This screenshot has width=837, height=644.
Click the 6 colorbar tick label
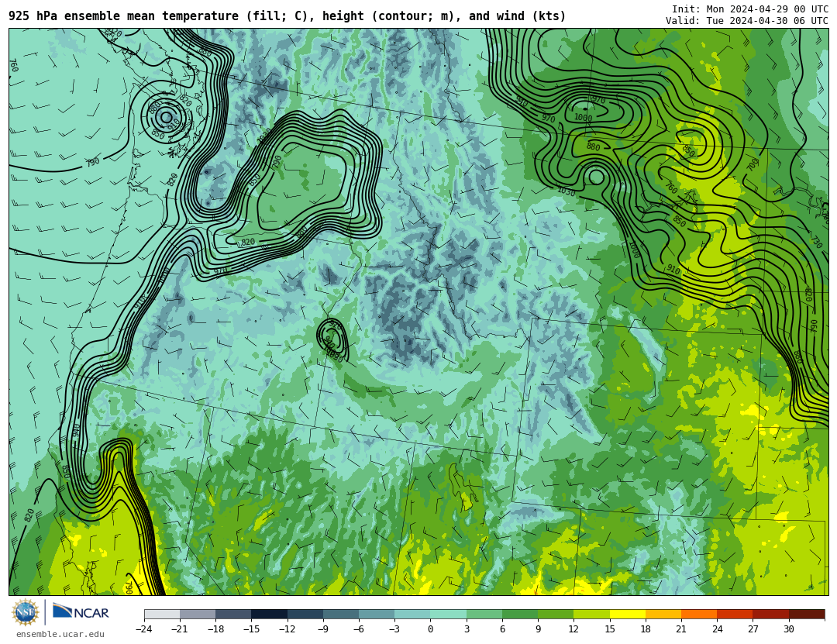tap(502, 629)
